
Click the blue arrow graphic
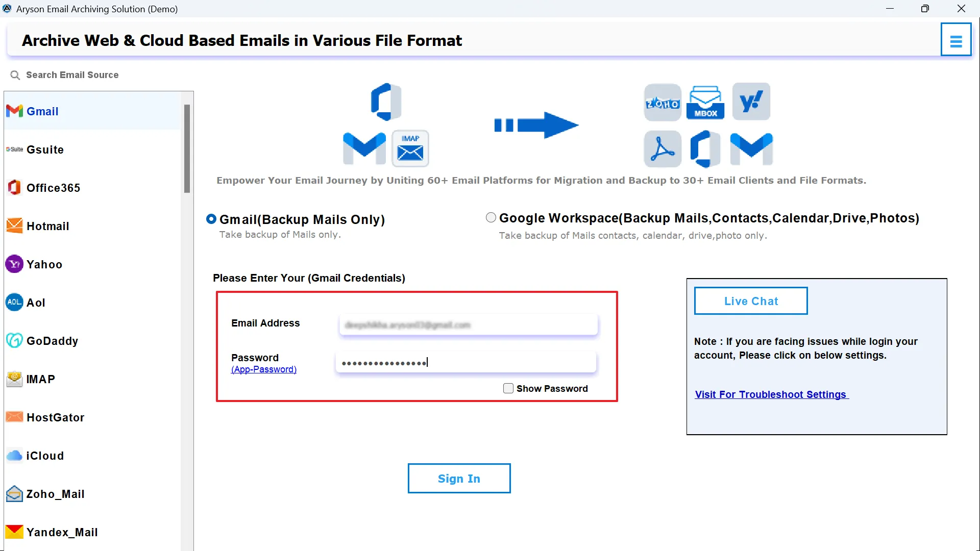pos(536,125)
